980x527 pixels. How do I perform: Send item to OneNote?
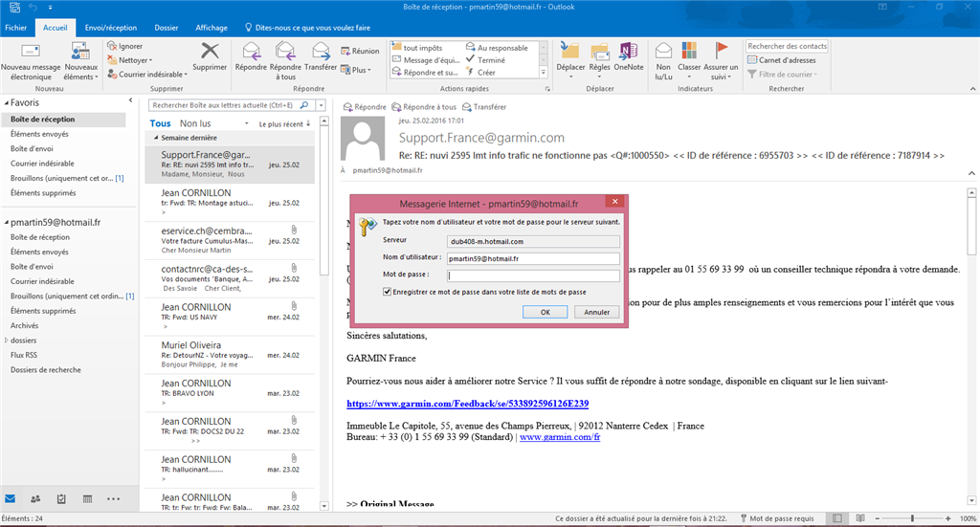[x=628, y=57]
